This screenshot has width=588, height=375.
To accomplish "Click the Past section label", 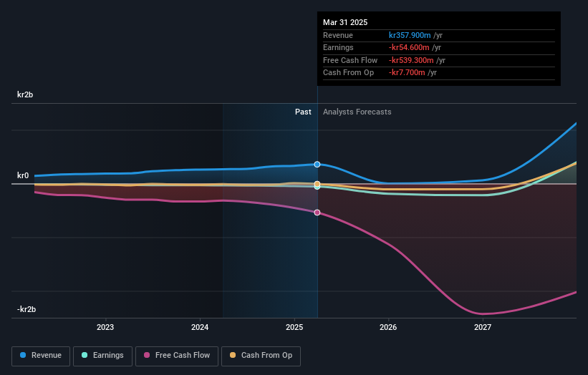I will pos(303,112).
